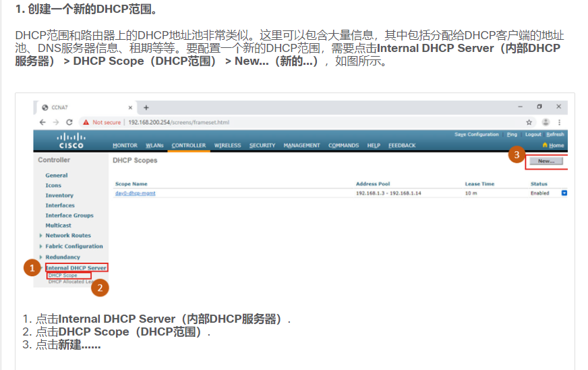
Task: Open the browser profile avatar icon
Action: (545, 122)
